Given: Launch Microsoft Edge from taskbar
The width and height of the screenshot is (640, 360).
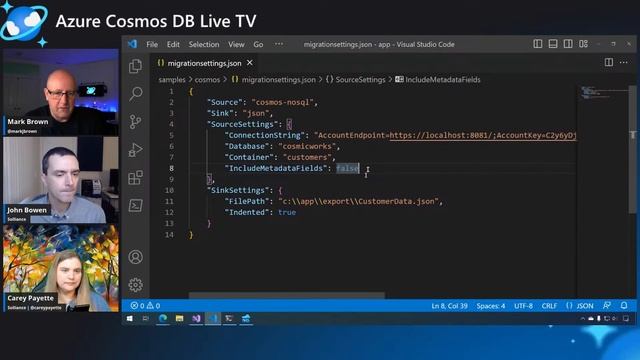Looking at the screenshot, I should (163, 319).
